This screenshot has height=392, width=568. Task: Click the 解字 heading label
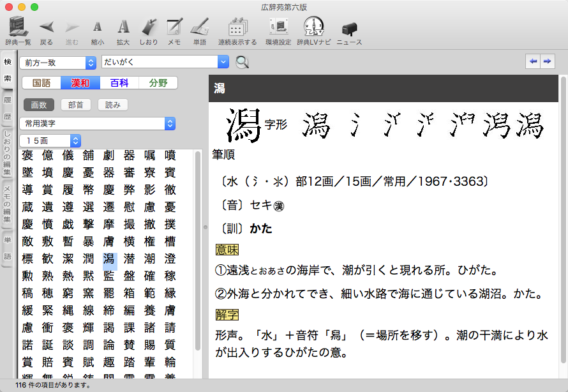point(227,315)
